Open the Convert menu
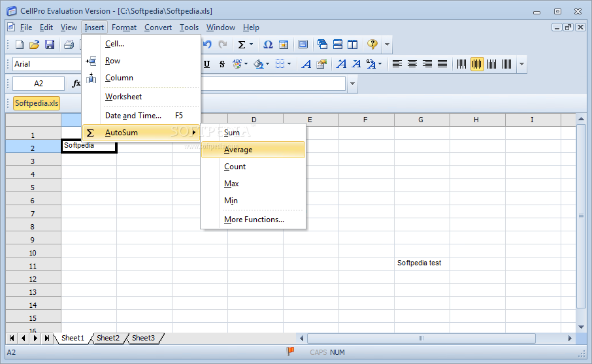 [158, 27]
